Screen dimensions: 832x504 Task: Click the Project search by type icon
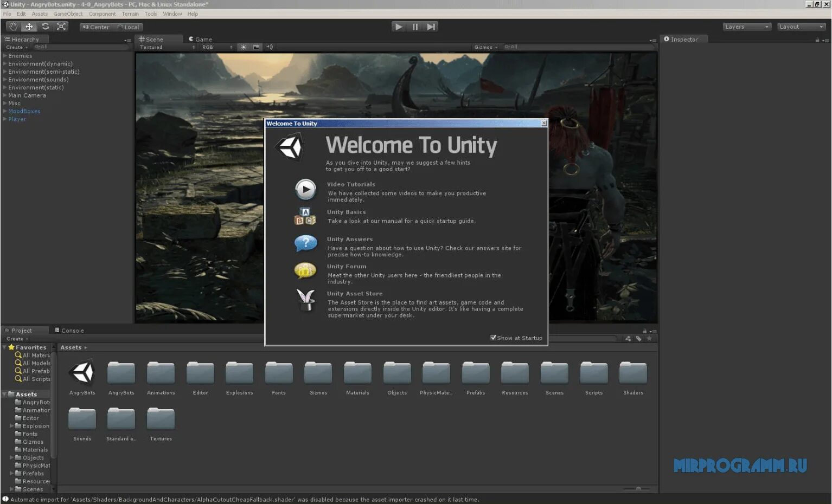628,339
